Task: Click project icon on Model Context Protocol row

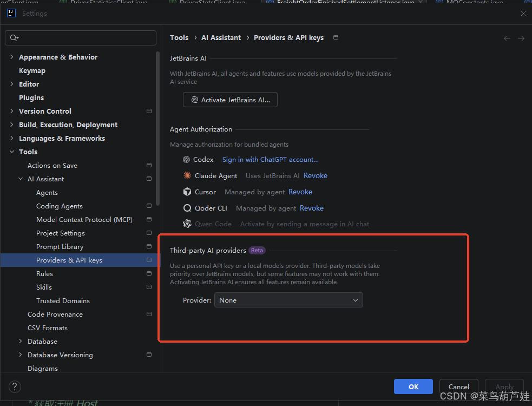Action: pyautogui.click(x=149, y=219)
